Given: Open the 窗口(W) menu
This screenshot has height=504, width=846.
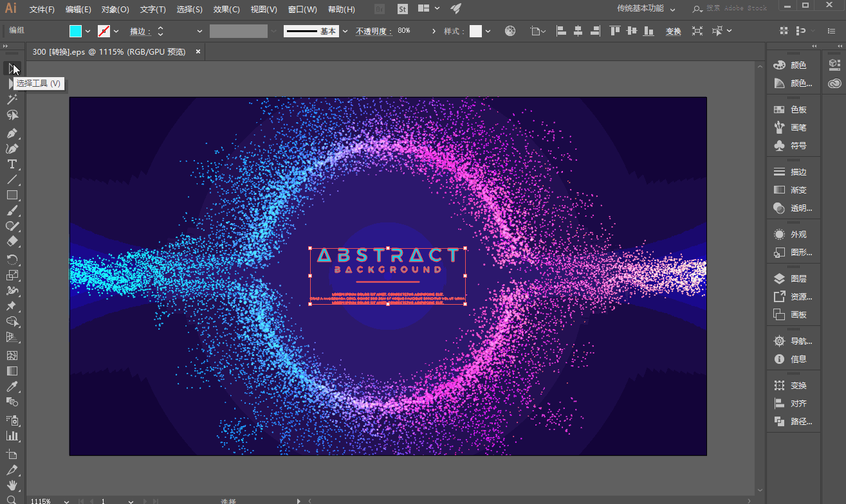Looking at the screenshot, I should point(302,10).
